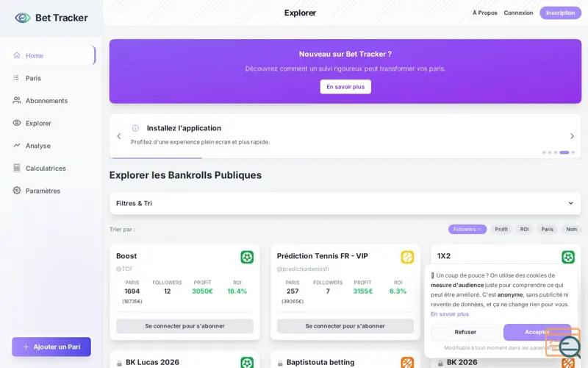This screenshot has width=588, height=368.
Task: Click the tennis ball icon on Prédiction Tennis card
Action: tap(407, 257)
